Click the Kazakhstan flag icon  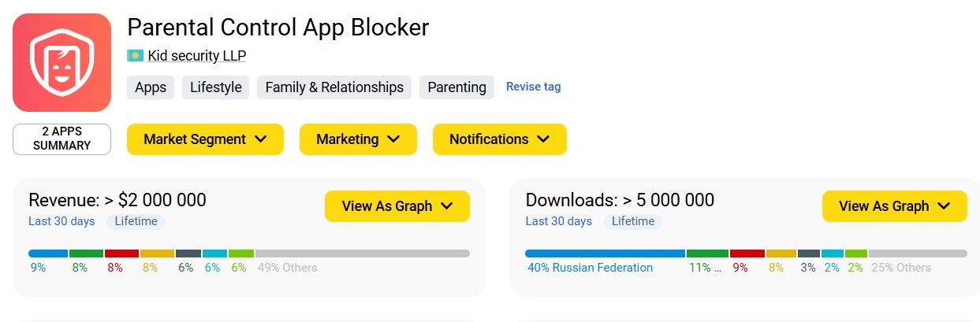[135, 56]
